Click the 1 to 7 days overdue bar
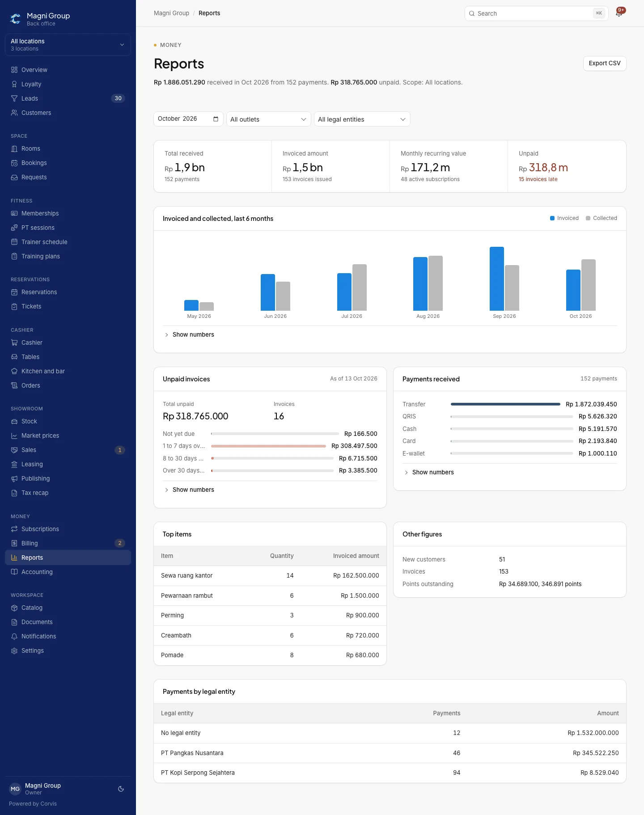 (268, 446)
